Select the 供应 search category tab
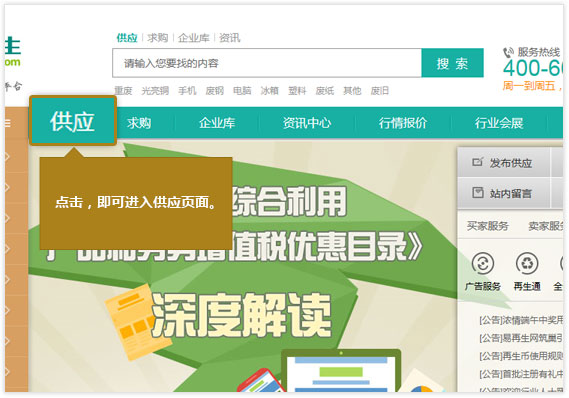This screenshot has width=569, height=398. pos(127,38)
